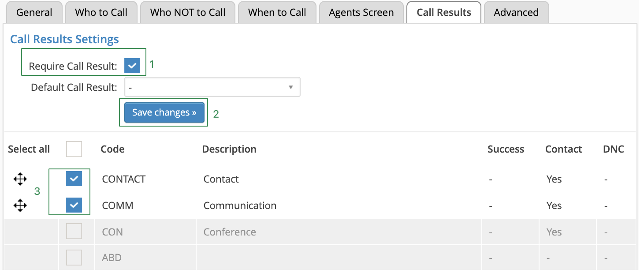644x273 pixels.
Task: Click the Code column header
Action: click(112, 150)
